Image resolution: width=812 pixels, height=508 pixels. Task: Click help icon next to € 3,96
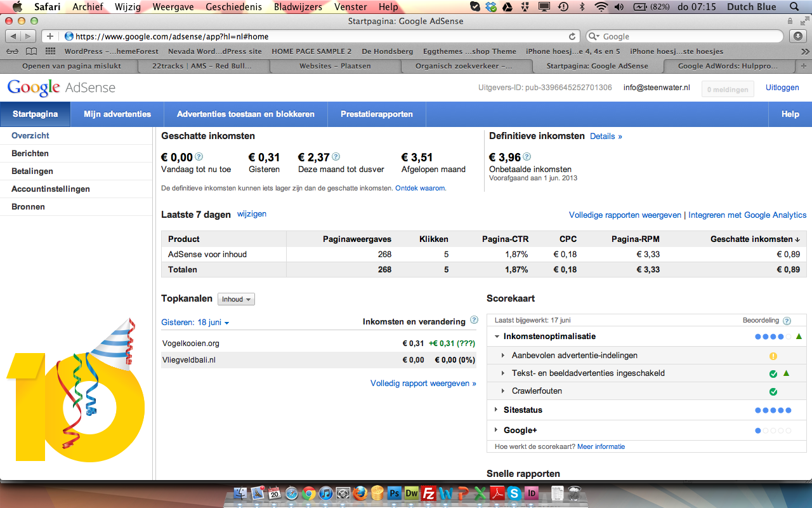[527, 157]
